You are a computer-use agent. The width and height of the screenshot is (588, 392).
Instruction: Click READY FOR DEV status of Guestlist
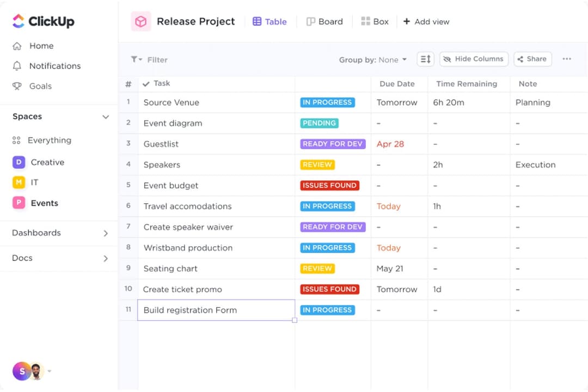coord(333,144)
